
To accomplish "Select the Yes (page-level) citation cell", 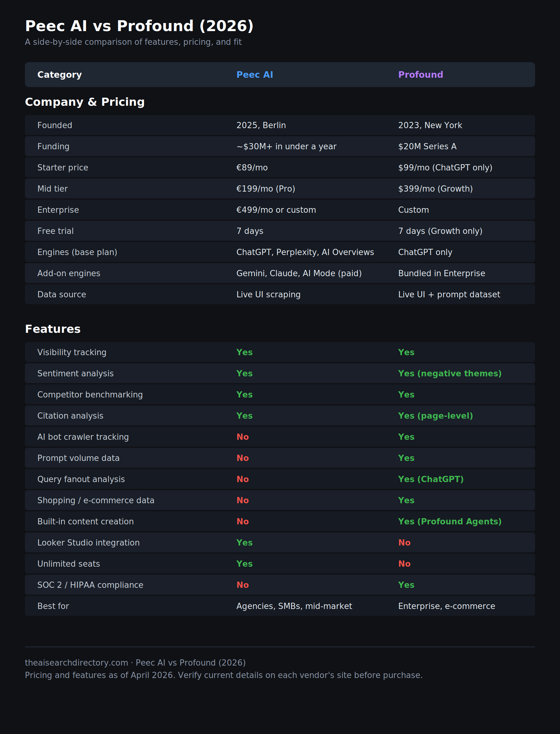I will tap(435, 416).
